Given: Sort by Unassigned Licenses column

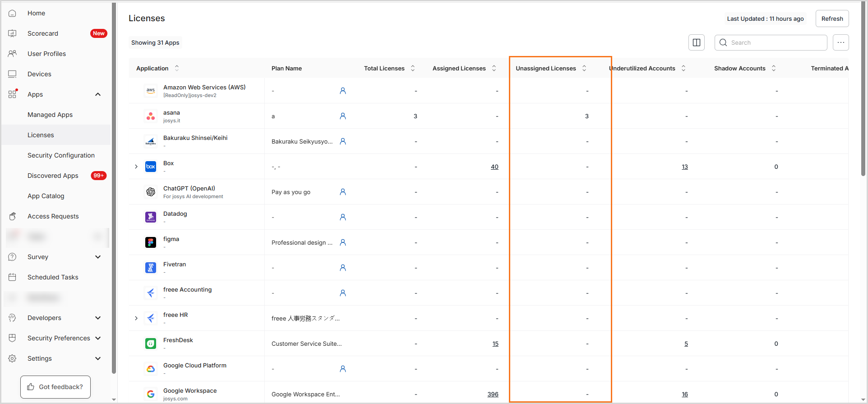Looking at the screenshot, I should pos(584,68).
